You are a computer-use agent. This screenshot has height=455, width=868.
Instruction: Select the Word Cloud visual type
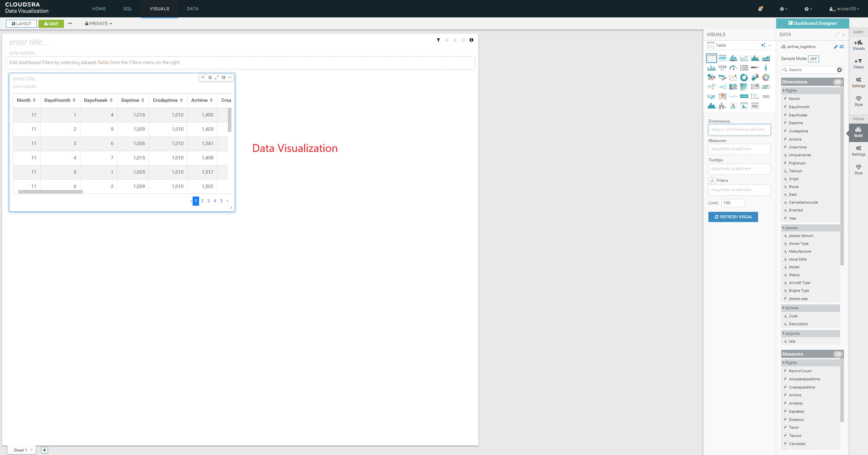pyautogui.click(x=722, y=77)
